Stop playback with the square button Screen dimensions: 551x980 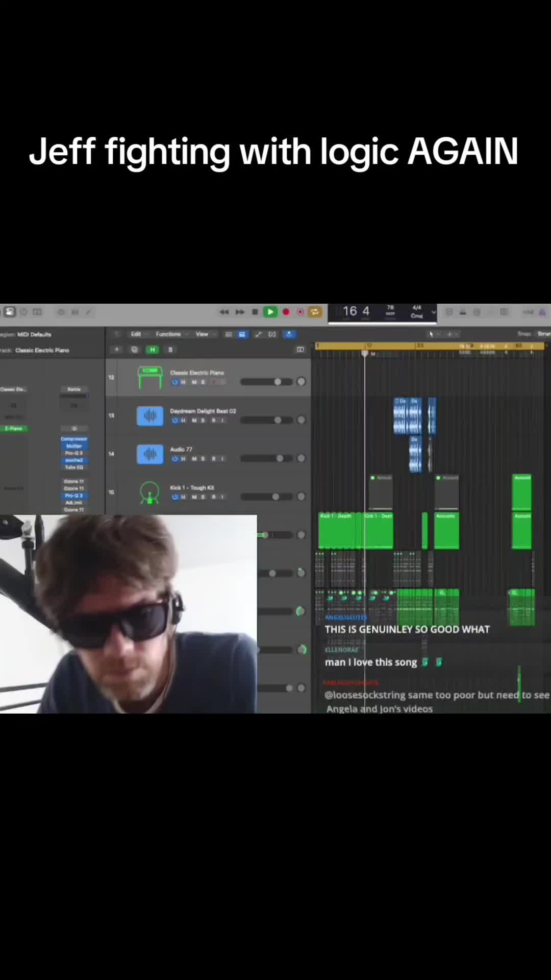pyautogui.click(x=255, y=312)
